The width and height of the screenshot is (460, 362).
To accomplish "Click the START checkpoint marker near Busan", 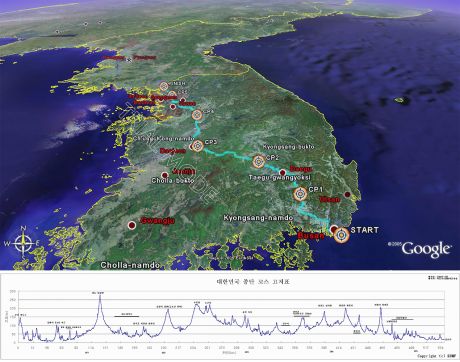I will tap(342, 235).
